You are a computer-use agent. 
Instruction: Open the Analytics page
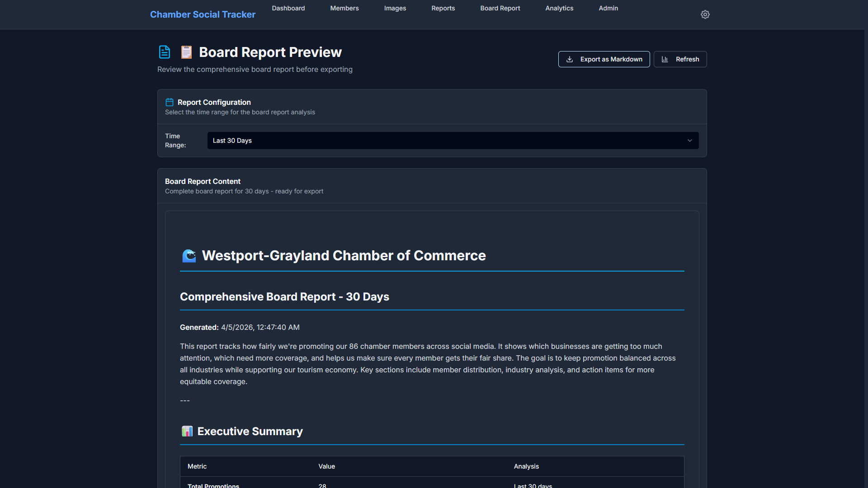(559, 8)
